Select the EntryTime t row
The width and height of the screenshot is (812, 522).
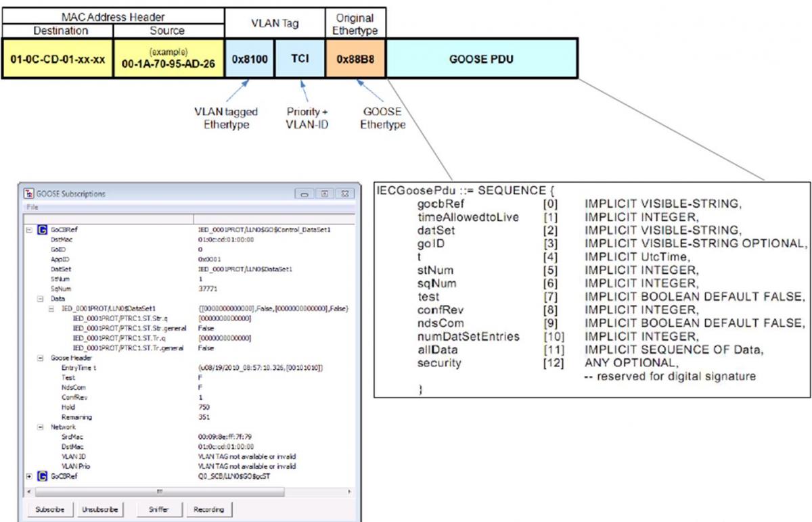click(x=188, y=367)
